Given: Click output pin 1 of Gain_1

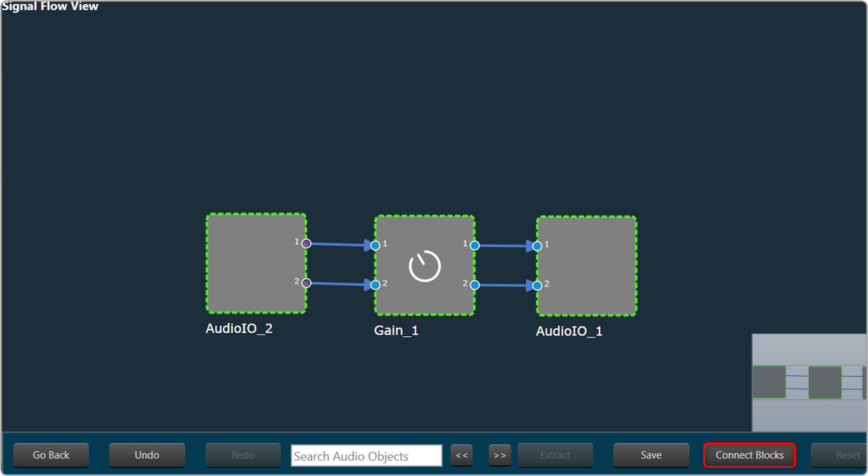Looking at the screenshot, I should [474, 245].
